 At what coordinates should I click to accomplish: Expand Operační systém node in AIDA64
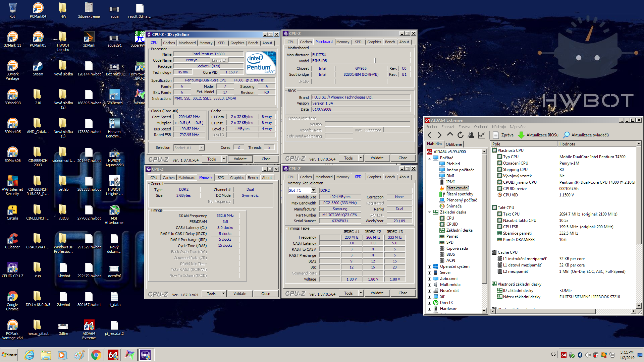click(x=429, y=267)
